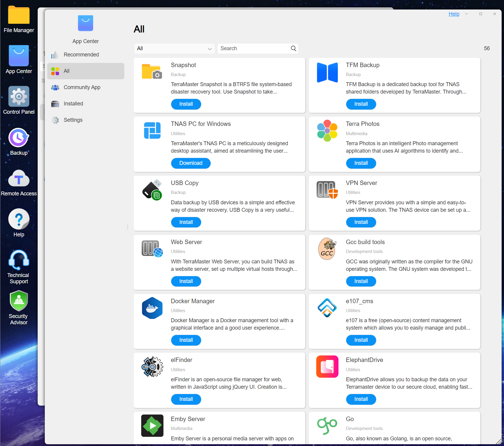Install Terra Photos
Viewport: 504px width, 446px height.
click(361, 163)
